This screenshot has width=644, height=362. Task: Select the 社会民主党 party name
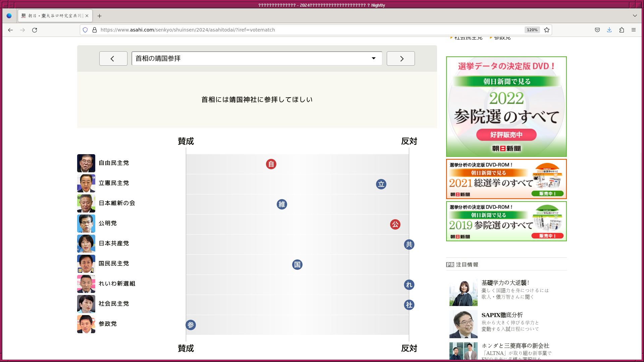(114, 304)
